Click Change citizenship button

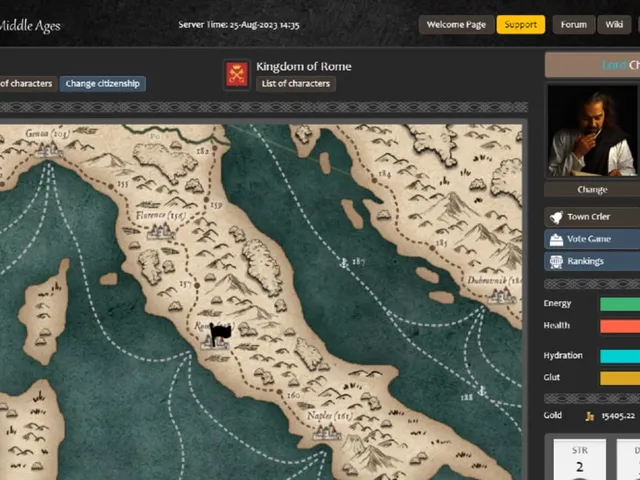pyautogui.click(x=102, y=84)
